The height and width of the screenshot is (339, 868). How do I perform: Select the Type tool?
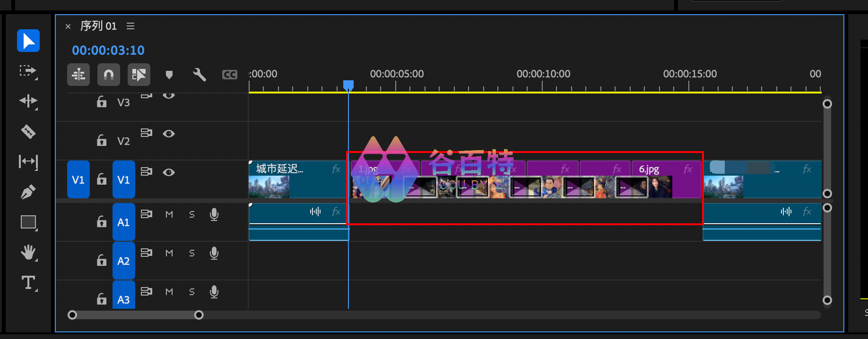pos(28,282)
